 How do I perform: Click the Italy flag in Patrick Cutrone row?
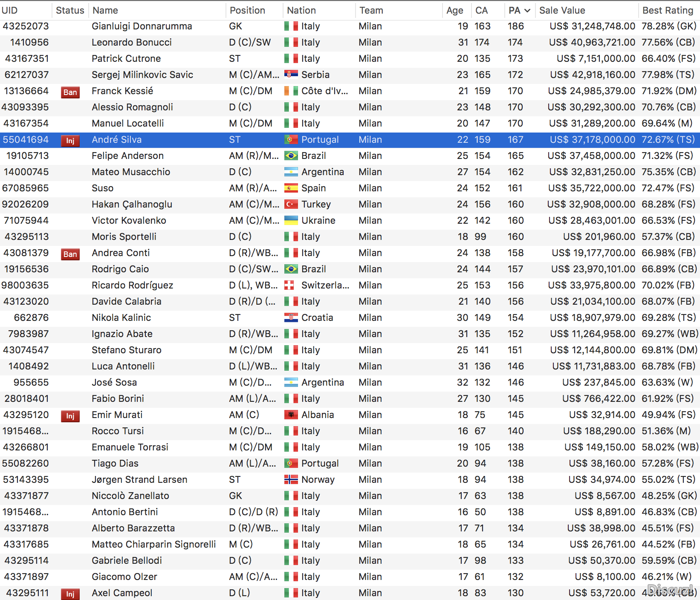click(291, 58)
